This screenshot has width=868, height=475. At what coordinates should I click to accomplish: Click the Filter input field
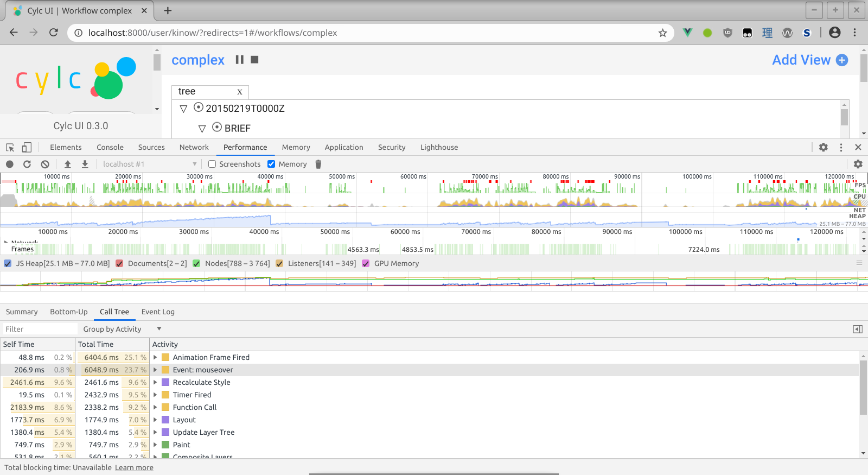(x=40, y=329)
